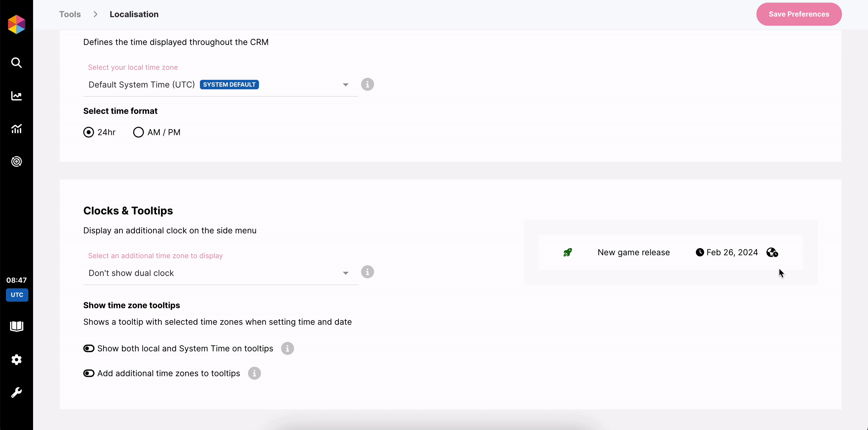Viewport: 868px width, 430px height.
Task: Click the line chart analytics sidebar icon
Action: [x=16, y=96]
